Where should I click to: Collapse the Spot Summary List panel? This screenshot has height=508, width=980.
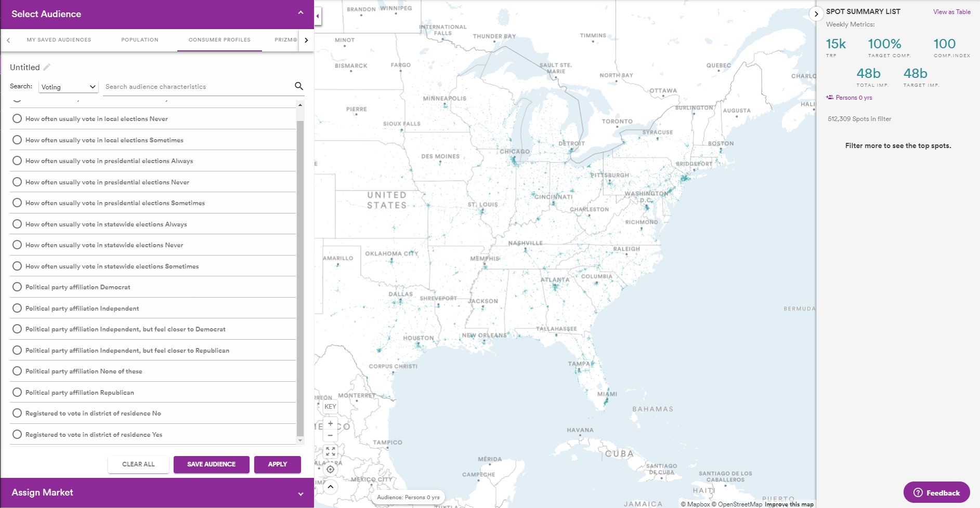coord(816,14)
